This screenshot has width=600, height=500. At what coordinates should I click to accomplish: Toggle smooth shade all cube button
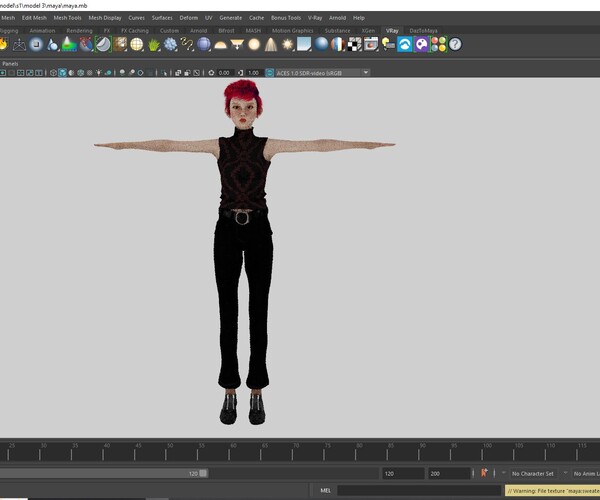click(62, 73)
